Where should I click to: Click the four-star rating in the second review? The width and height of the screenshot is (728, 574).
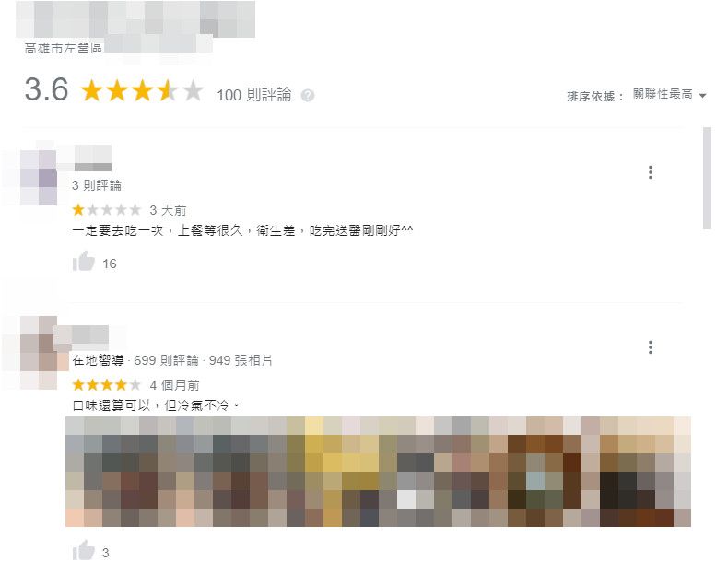click(106, 385)
